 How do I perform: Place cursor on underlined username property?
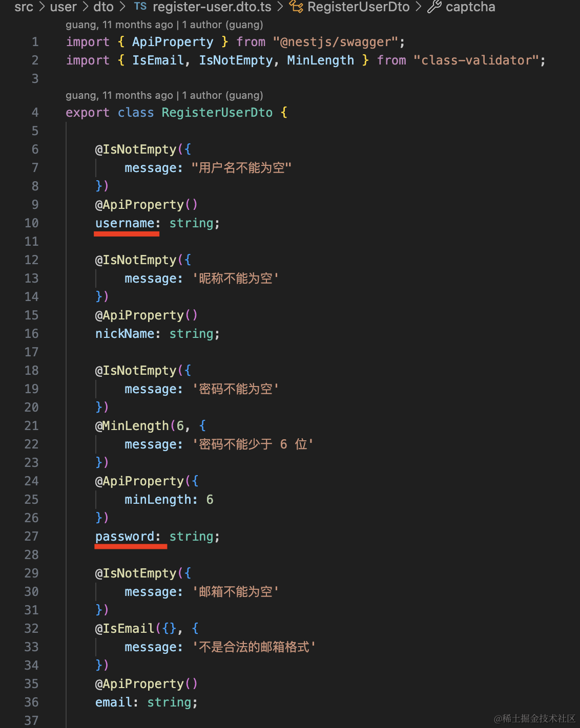[x=125, y=223]
